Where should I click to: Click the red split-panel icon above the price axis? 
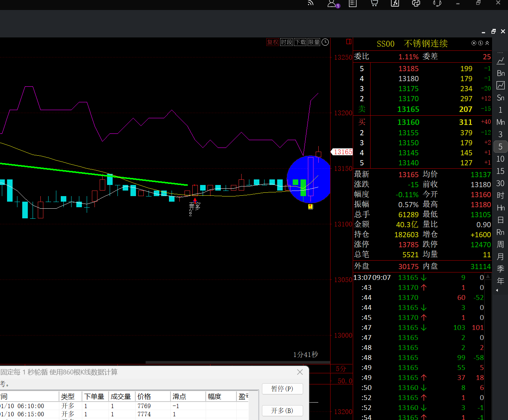pyautogui.click(x=349, y=42)
